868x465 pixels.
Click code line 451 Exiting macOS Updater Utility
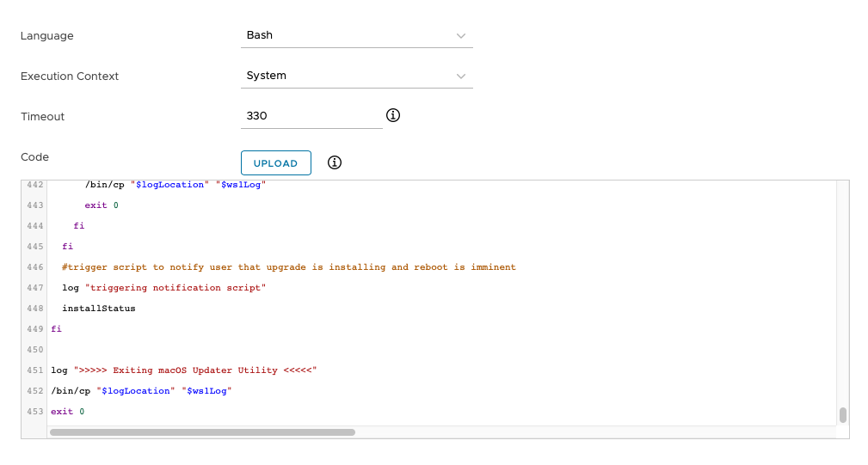pyautogui.click(x=184, y=370)
